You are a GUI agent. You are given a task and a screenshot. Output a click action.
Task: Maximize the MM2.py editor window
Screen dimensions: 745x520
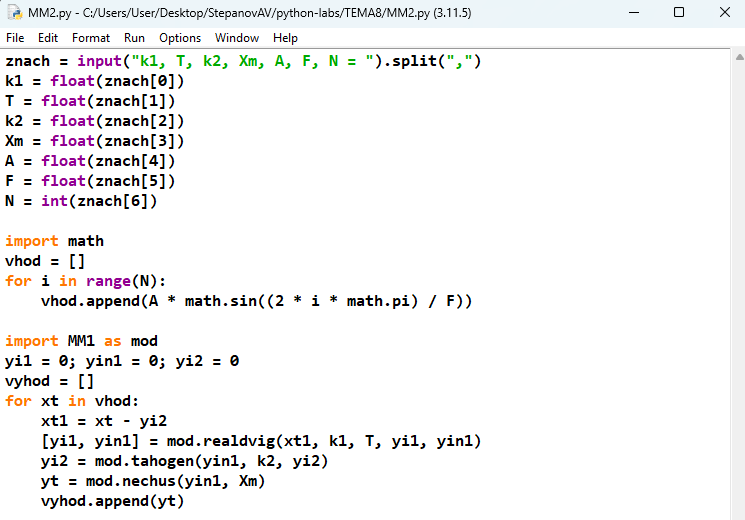pyautogui.click(x=679, y=13)
